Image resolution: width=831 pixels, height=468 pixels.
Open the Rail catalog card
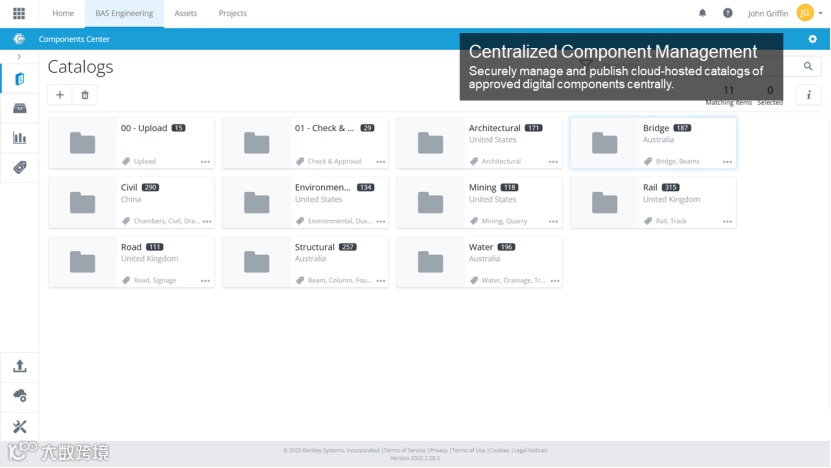click(x=653, y=202)
